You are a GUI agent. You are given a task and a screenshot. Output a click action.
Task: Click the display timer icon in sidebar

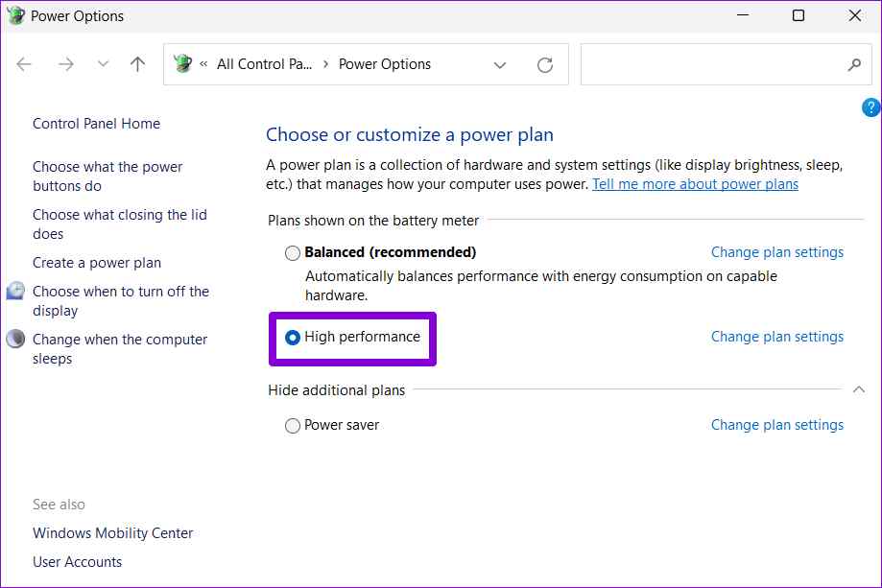pos(15,291)
